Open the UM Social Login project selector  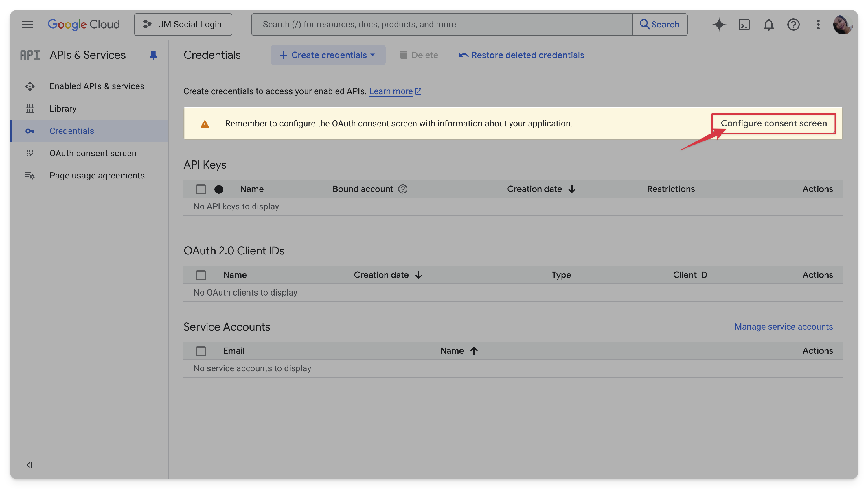tap(183, 24)
